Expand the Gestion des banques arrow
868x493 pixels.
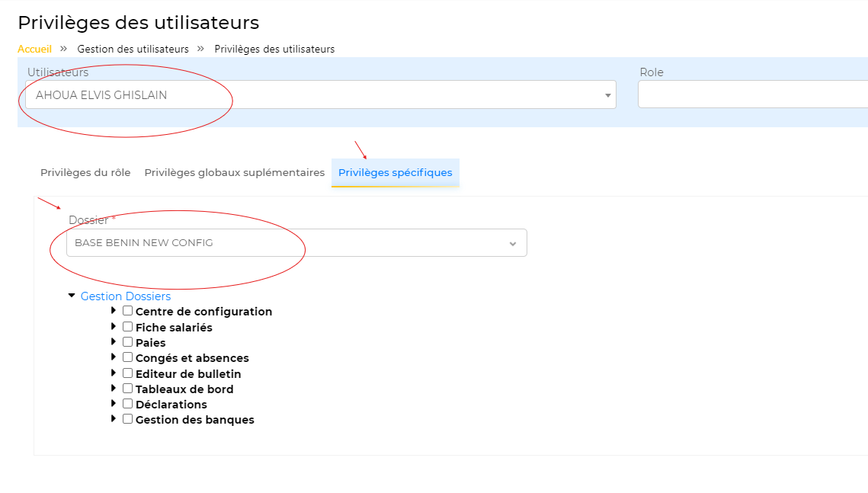114,418
